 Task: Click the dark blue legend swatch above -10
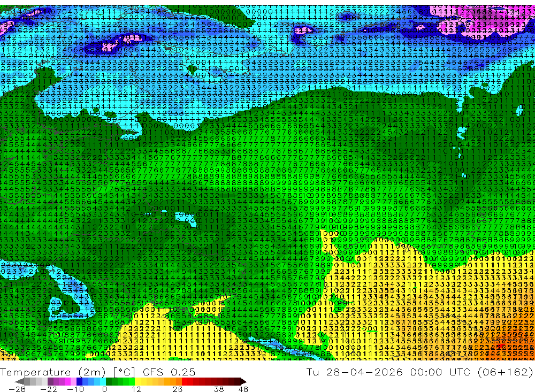click(79, 381)
